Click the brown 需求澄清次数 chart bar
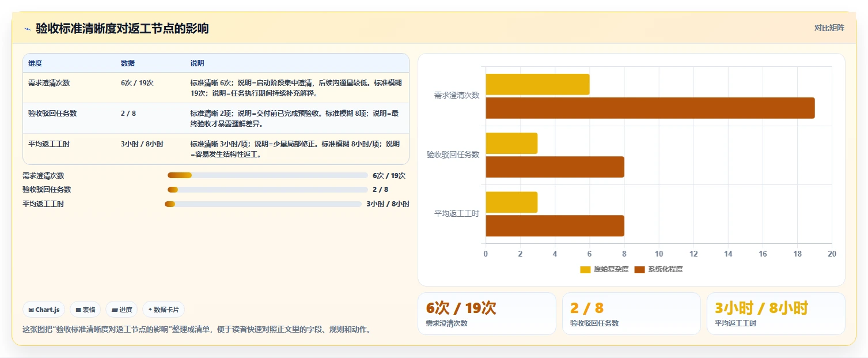868x358 pixels. click(650, 108)
